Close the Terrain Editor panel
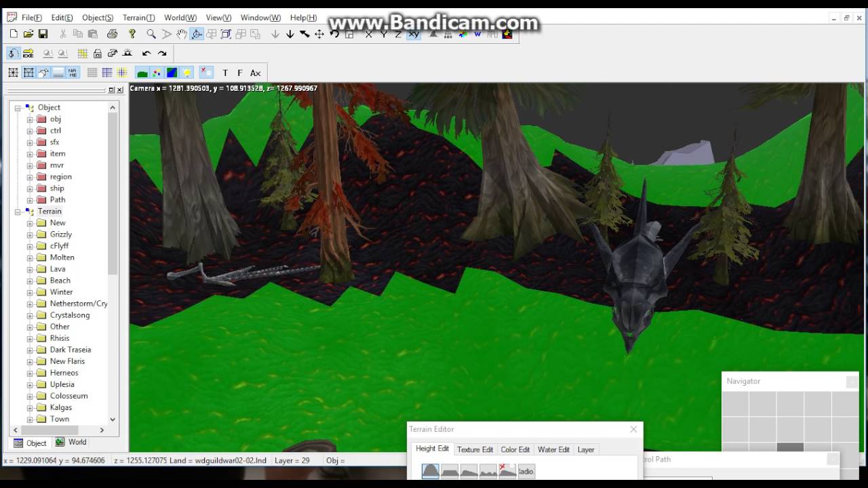Viewport: 868px width, 488px height. tap(633, 429)
